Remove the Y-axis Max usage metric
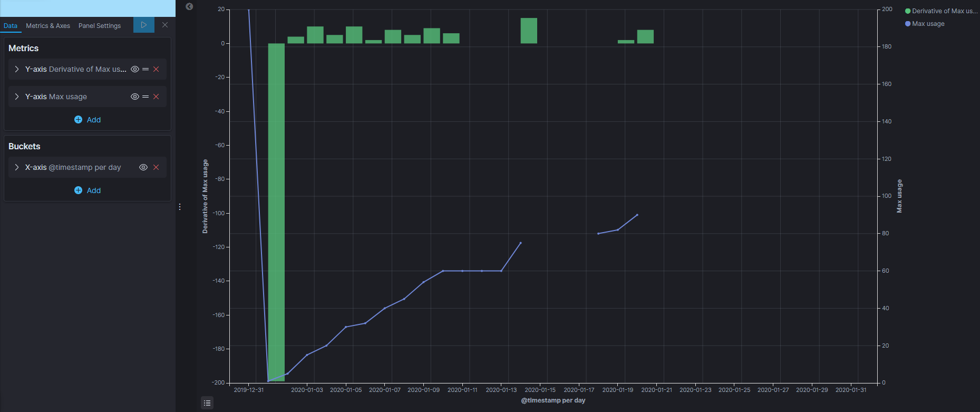This screenshot has width=980, height=412. coord(156,97)
